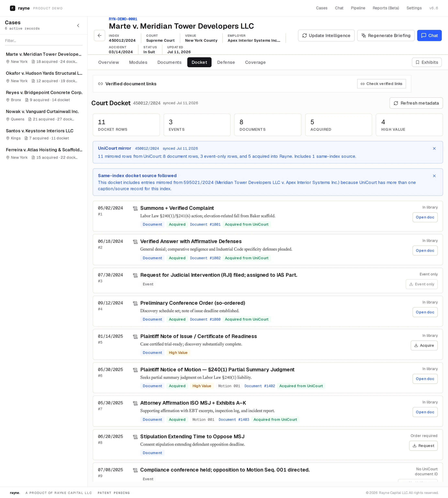Open doc for Plaintiff Notice of Motion
The width and height of the screenshot is (448, 498).
425,379
